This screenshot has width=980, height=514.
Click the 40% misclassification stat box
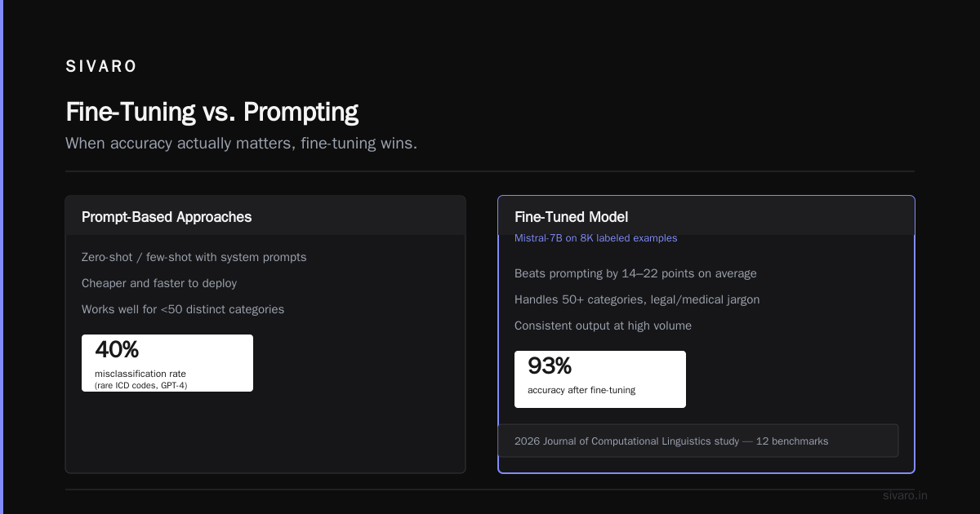point(167,363)
